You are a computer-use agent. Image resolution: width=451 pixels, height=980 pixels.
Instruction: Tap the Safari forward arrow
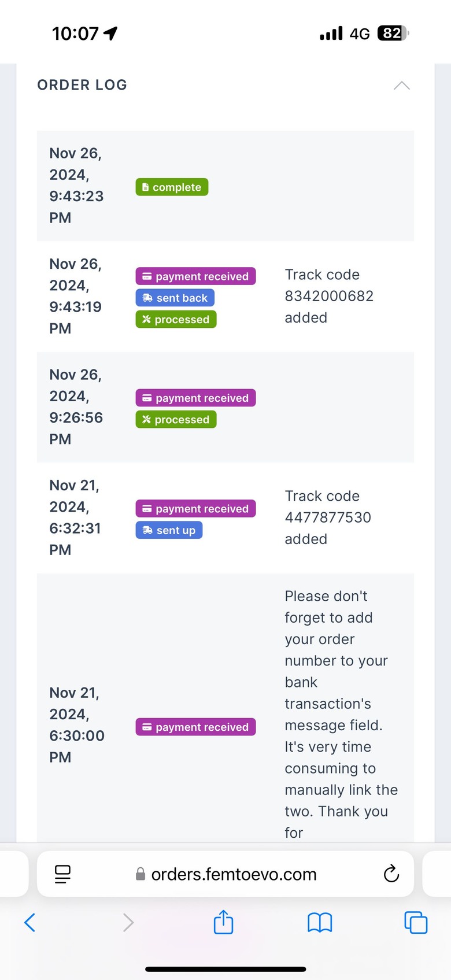(128, 922)
